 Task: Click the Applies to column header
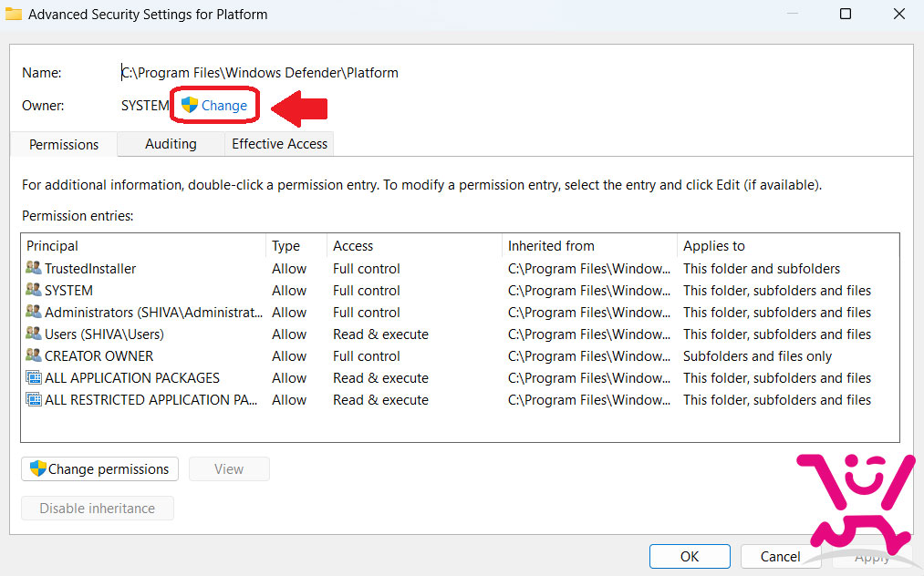tap(788, 245)
